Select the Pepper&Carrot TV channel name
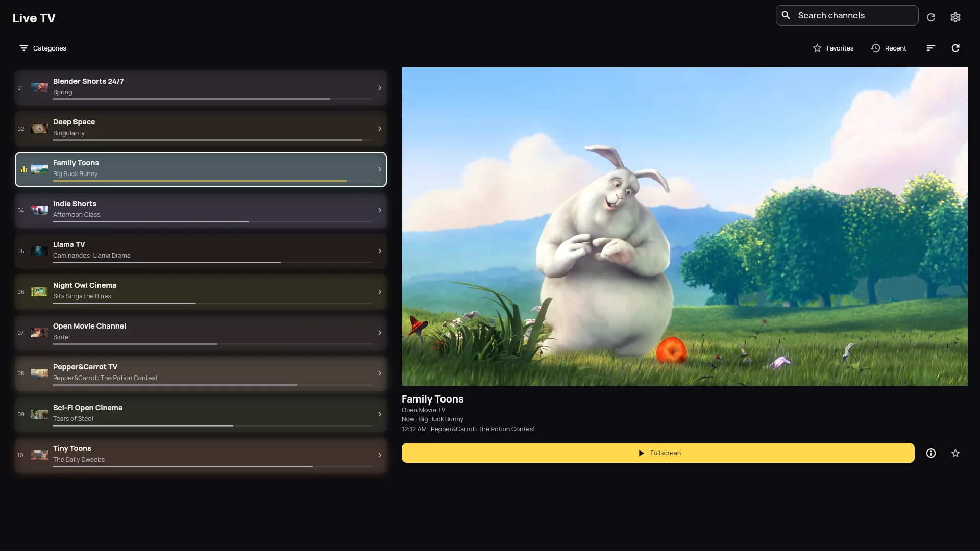This screenshot has width=980, height=551. (x=85, y=367)
